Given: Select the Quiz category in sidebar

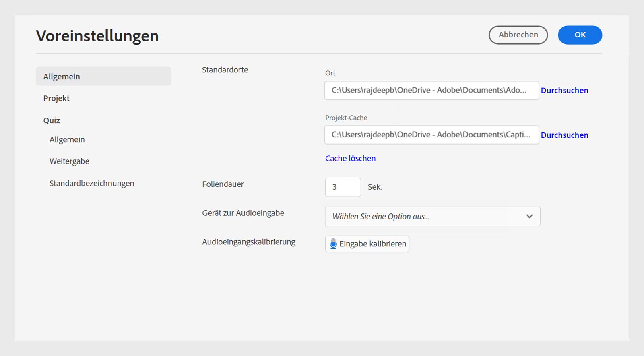Looking at the screenshot, I should 52,120.
